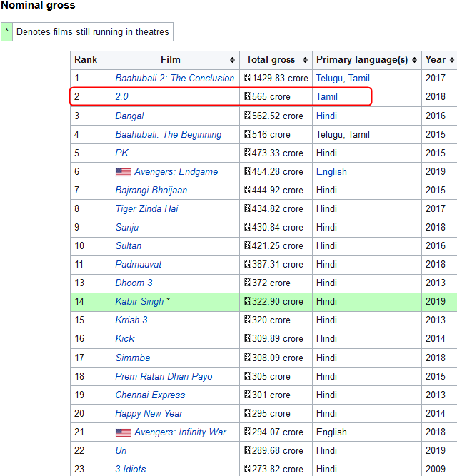The image size is (457, 476).
Task: Select the 516 crore gross cell
Action: tap(276, 134)
